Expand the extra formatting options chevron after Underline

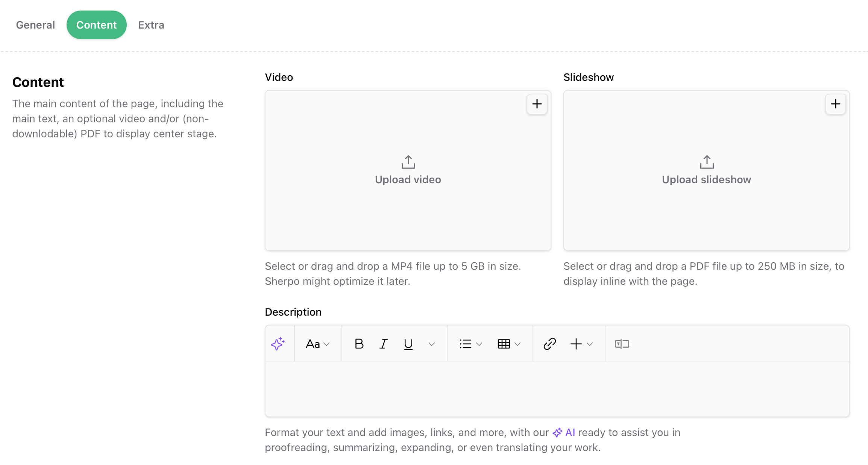coord(431,343)
